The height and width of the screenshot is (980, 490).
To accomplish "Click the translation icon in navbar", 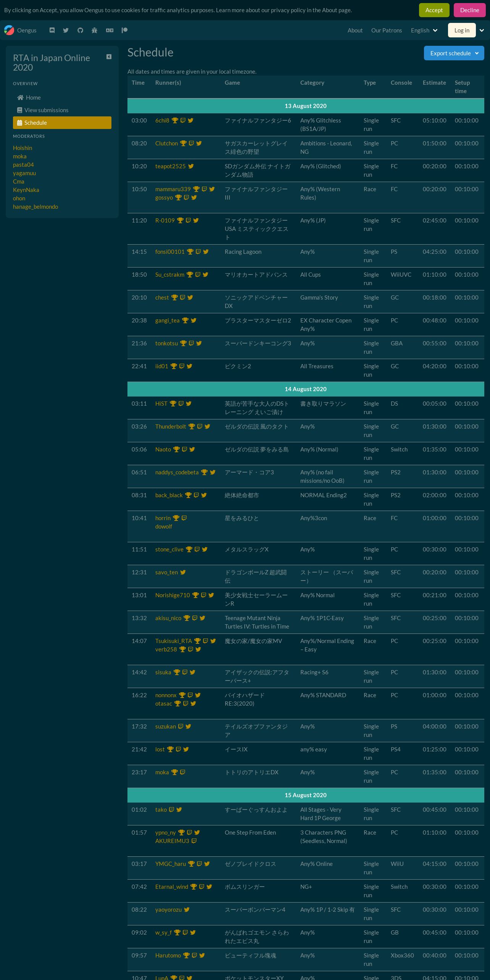I will pos(110,30).
